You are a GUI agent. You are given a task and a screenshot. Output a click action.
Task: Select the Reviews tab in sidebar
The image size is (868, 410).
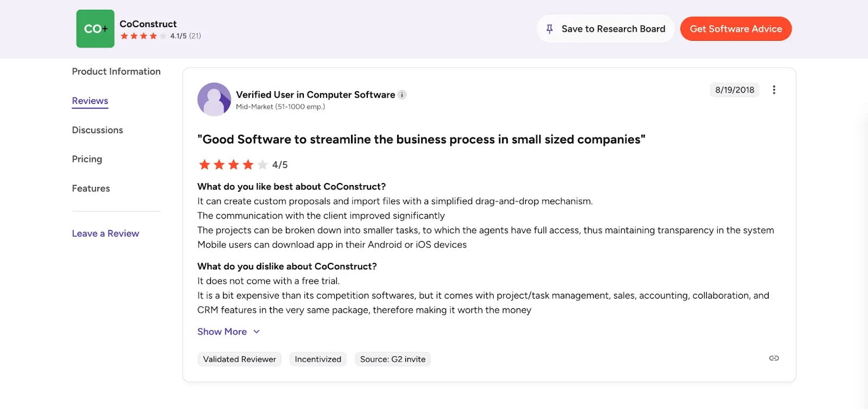point(90,101)
